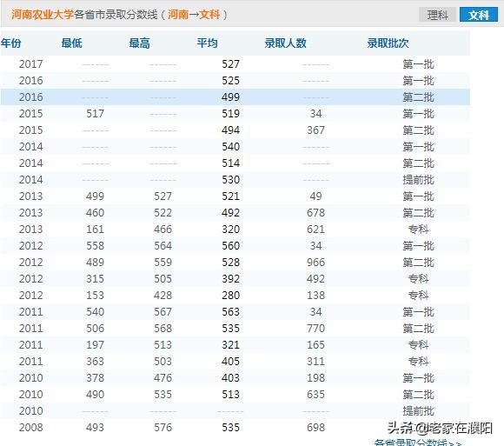Click enrollment count 138 for 2012

(316, 296)
